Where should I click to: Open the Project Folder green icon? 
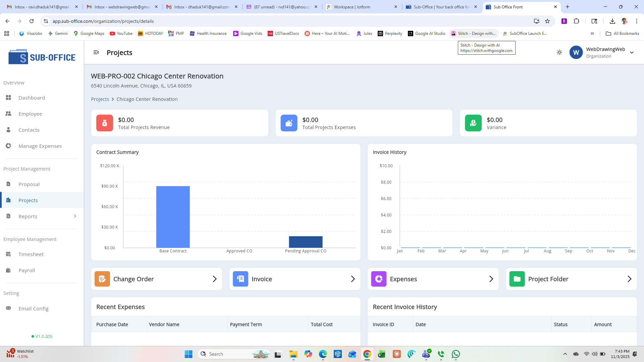pos(517,279)
